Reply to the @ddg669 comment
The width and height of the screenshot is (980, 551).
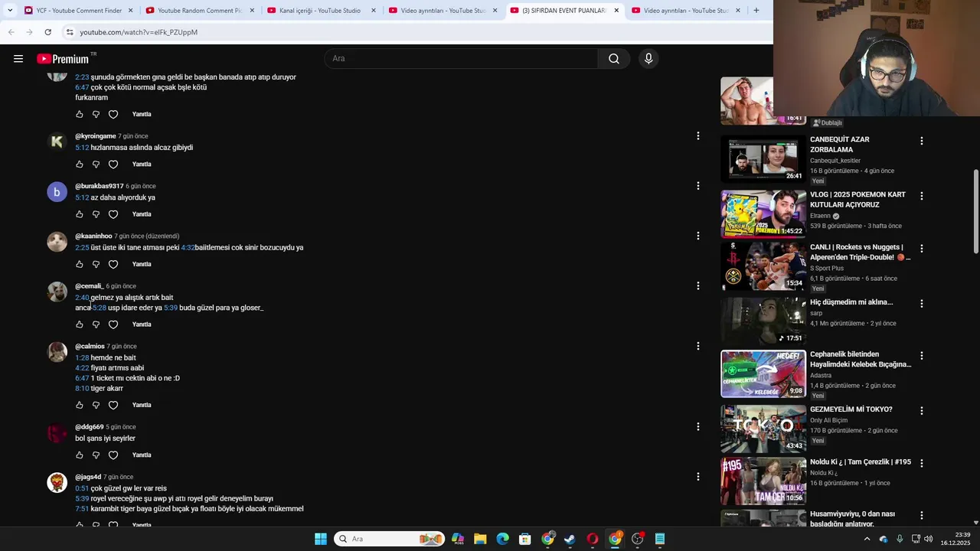tap(142, 455)
